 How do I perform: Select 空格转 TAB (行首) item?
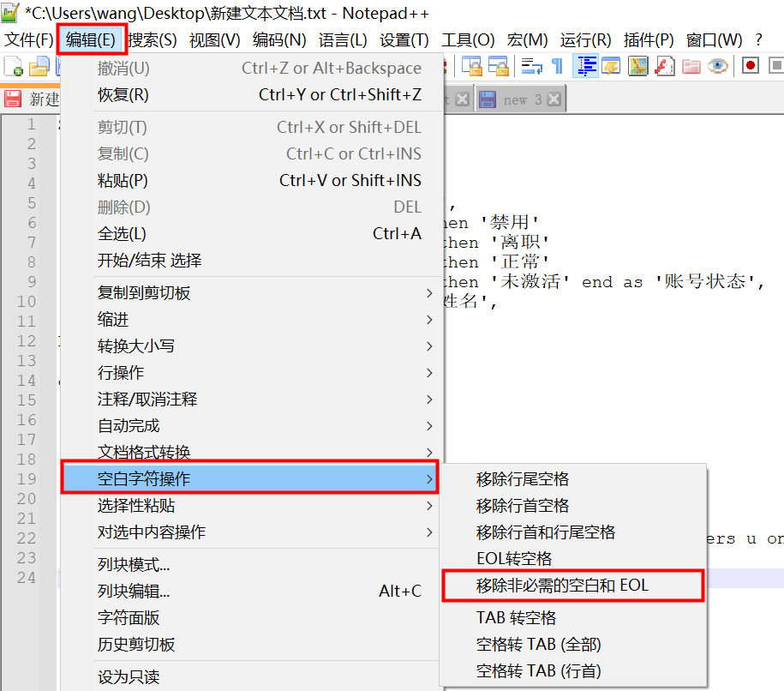click(x=573, y=671)
